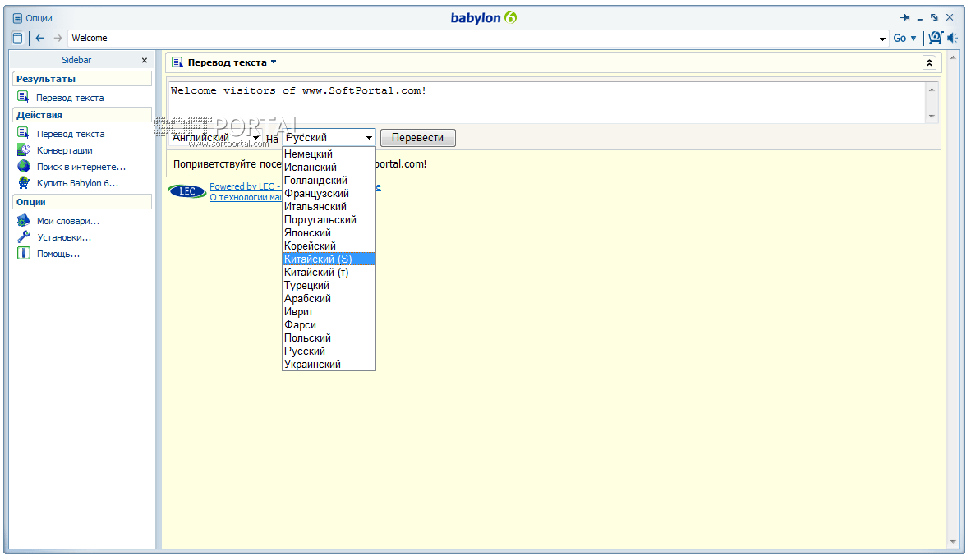This screenshot has width=971, height=560.
Task: Open Помощь… sidebar link
Action: [58, 254]
